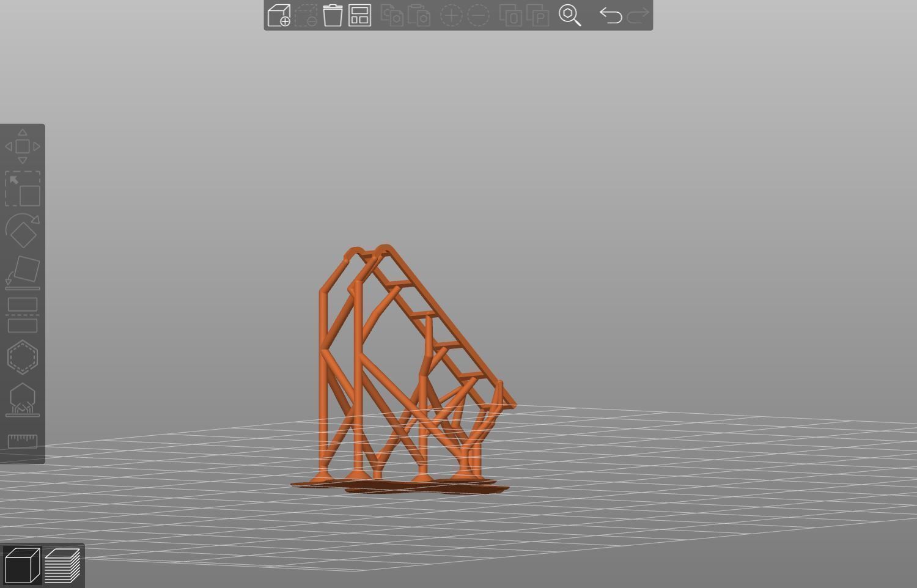Click the Delete all trash can icon
The width and height of the screenshot is (917, 588).
[x=333, y=15]
